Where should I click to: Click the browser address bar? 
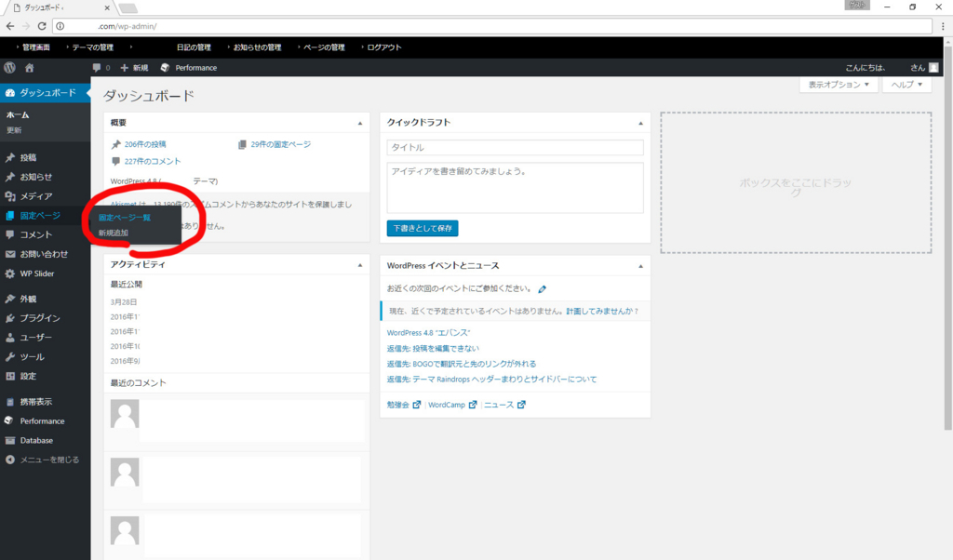pyautogui.click(x=492, y=26)
